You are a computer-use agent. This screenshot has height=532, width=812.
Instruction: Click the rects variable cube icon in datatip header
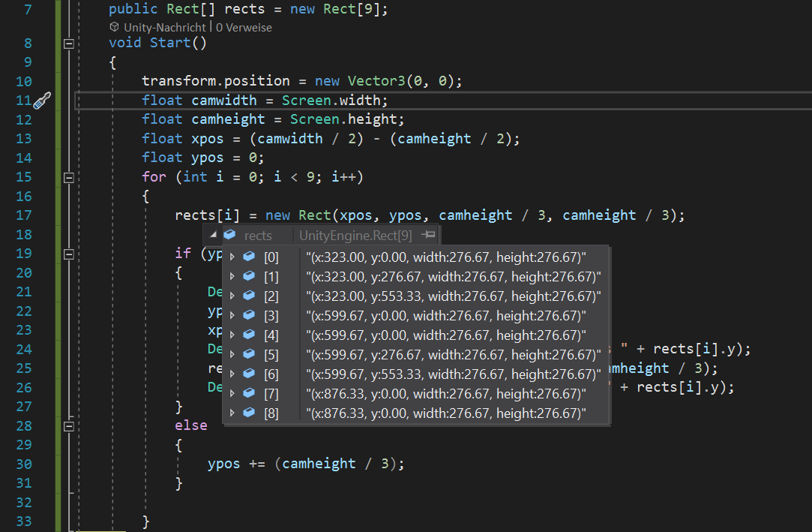[x=229, y=235]
